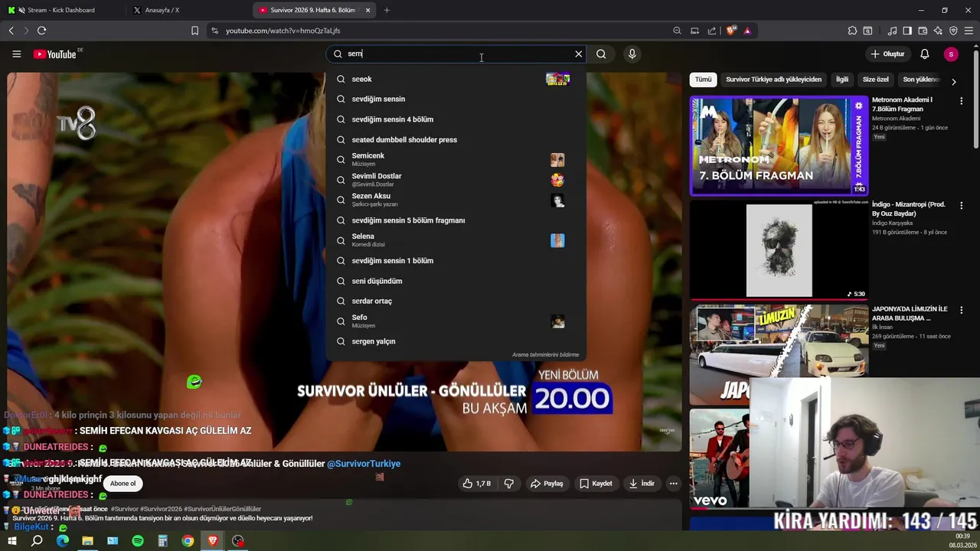The height and width of the screenshot is (551, 980).
Task: Open the account avatar menu
Action: (x=951, y=54)
